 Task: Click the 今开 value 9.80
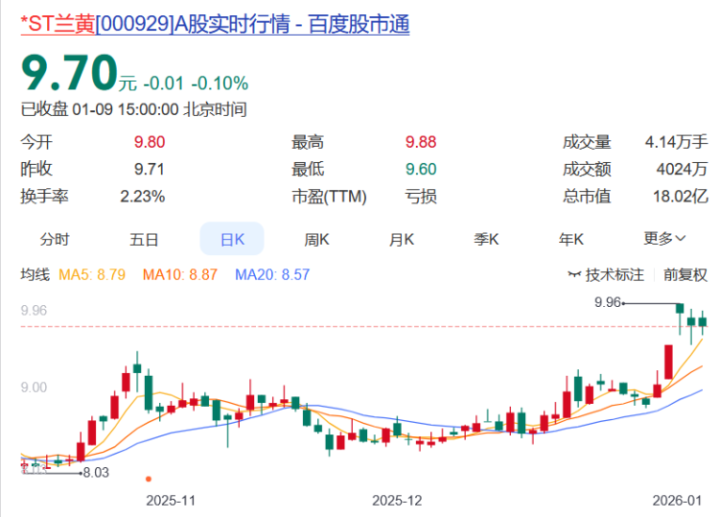click(x=149, y=142)
